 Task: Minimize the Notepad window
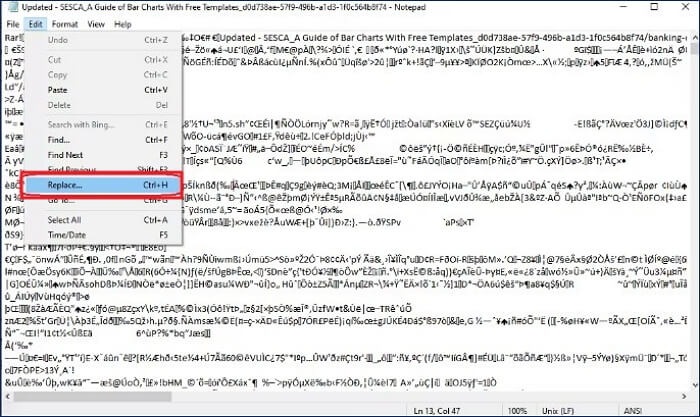click(x=623, y=7)
